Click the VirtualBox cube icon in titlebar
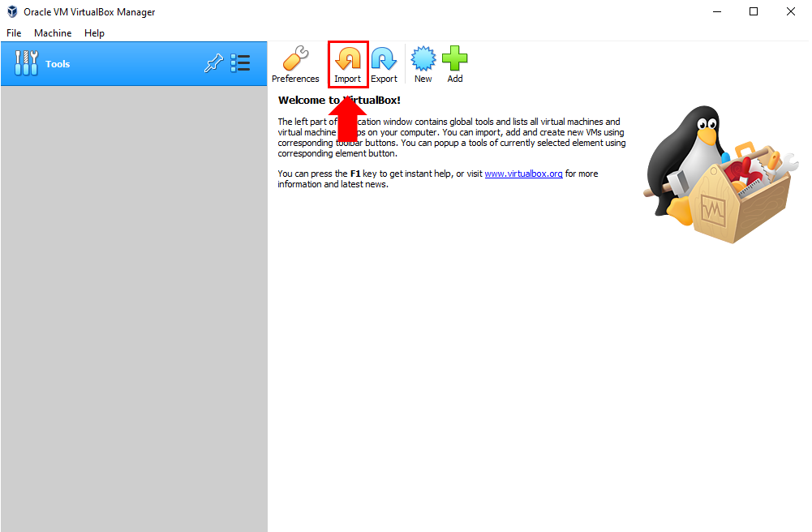The height and width of the screenshot is (532, 812). tap(11, 11)
